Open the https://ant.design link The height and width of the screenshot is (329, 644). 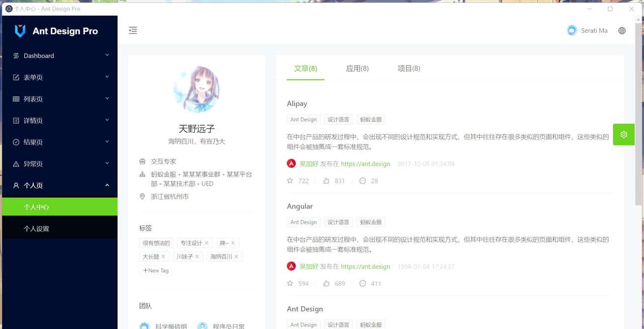365,163
